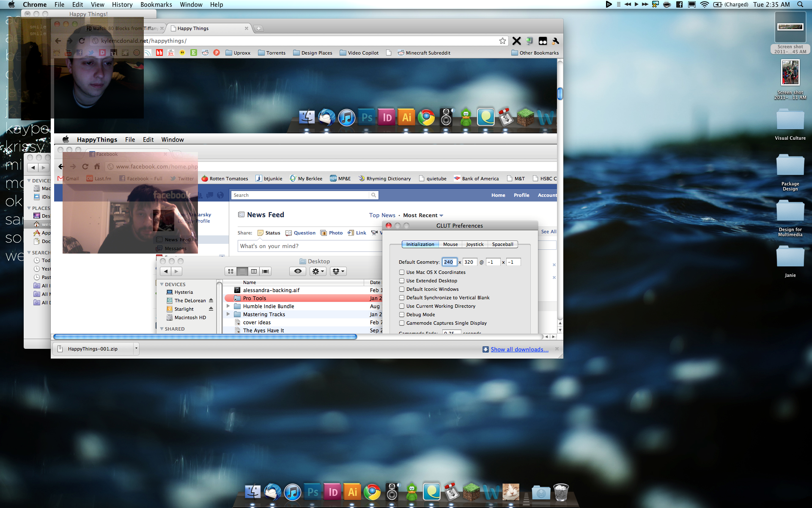Enable Use Mac OS X Coordinates checkbox
The width and height of the screenshot is (812, 508).
(x=402, y=272)
